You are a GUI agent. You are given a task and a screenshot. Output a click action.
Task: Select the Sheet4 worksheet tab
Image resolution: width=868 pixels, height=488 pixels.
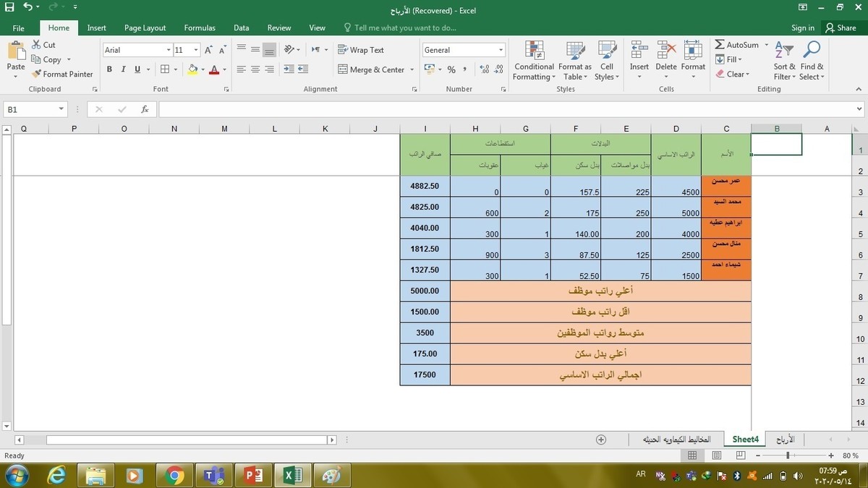coord(745,440)
